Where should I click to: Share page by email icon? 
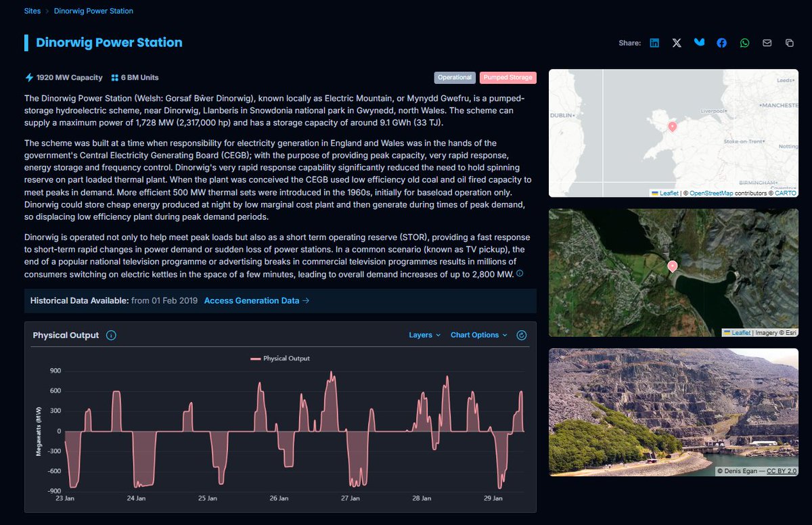pos(767,43)
